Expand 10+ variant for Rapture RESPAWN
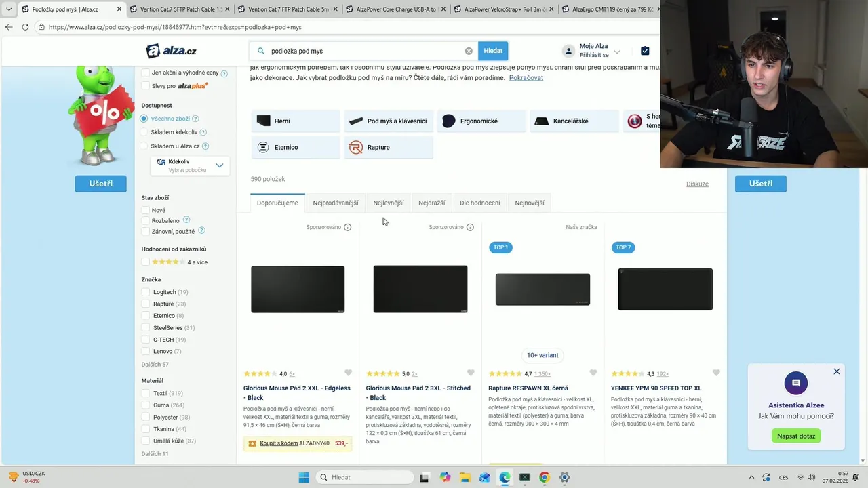The image size is (868, 488). coord(542,355)
